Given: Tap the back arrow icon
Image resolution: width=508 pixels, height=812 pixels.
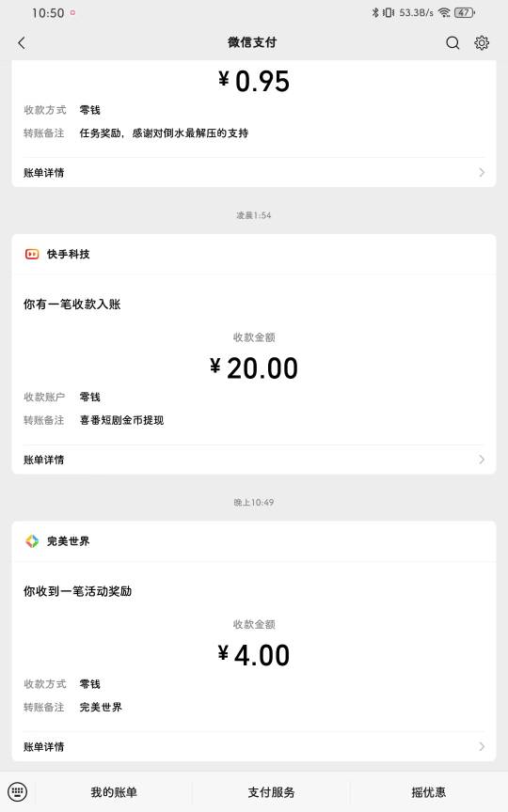Looking at the screenshot, I should [22, 43].
